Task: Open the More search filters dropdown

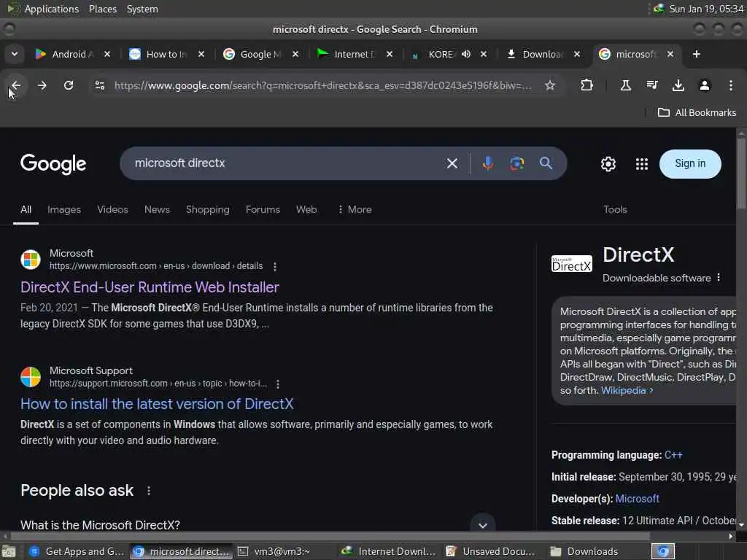Action: click(x=355, y=209)
